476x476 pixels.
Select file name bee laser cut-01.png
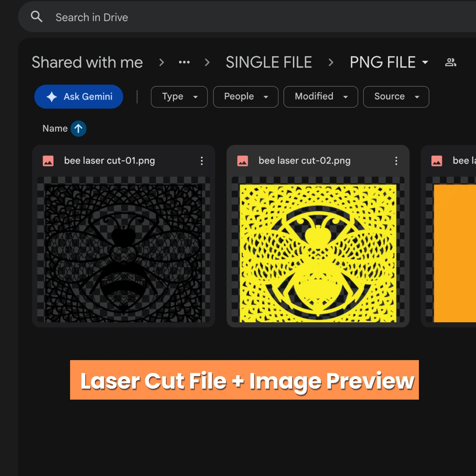pos(110,161)
